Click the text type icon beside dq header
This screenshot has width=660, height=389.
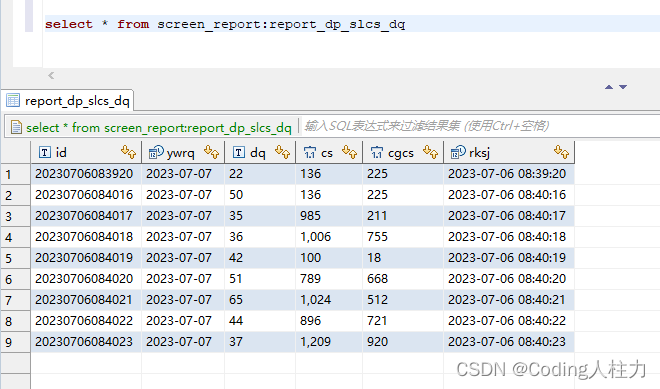pos(239,152)
